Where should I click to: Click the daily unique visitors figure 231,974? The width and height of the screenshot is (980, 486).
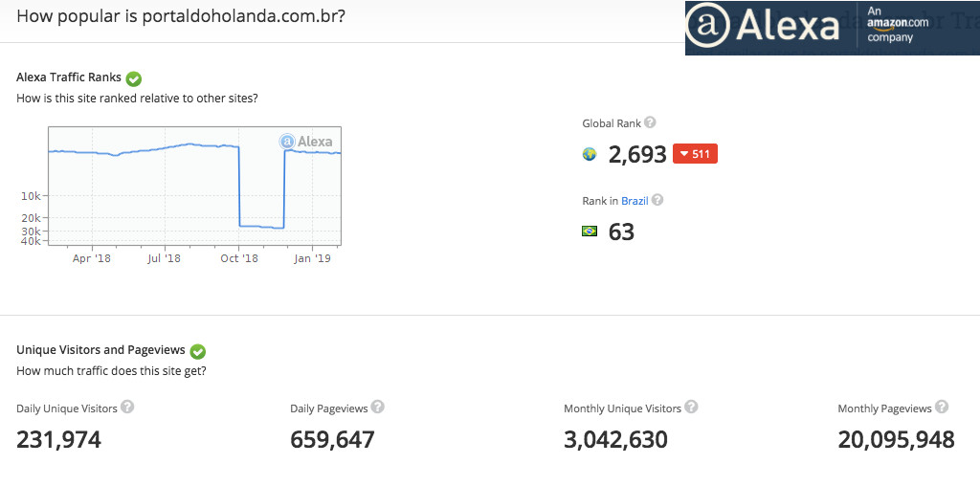pyautogui.click(x=58, y=440)
